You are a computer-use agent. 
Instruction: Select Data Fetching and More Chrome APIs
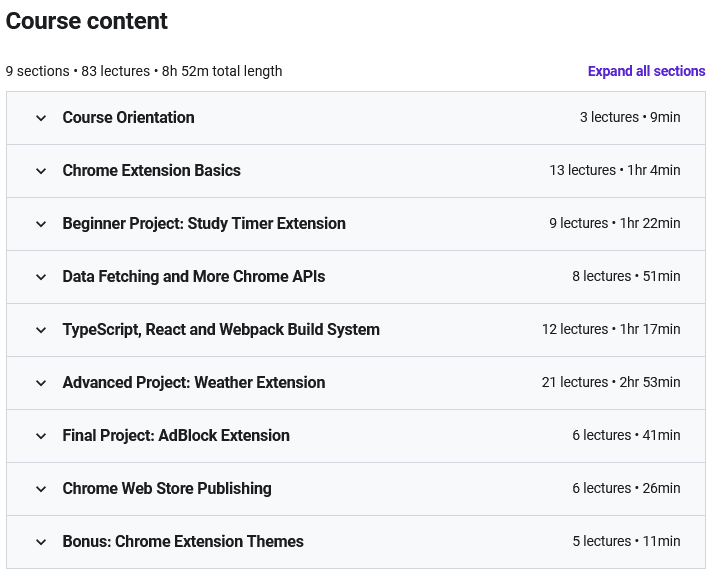[194, 276]
